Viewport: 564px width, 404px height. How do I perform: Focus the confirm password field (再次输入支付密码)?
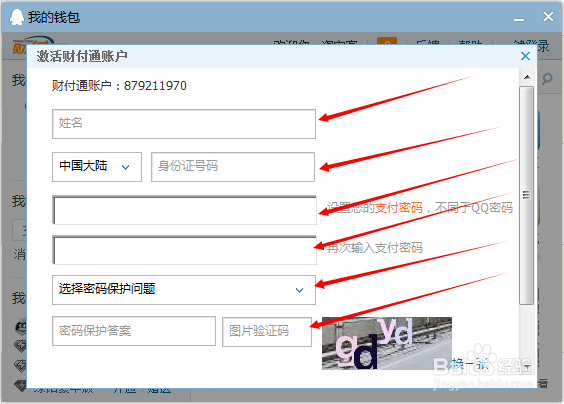point(185,250)
